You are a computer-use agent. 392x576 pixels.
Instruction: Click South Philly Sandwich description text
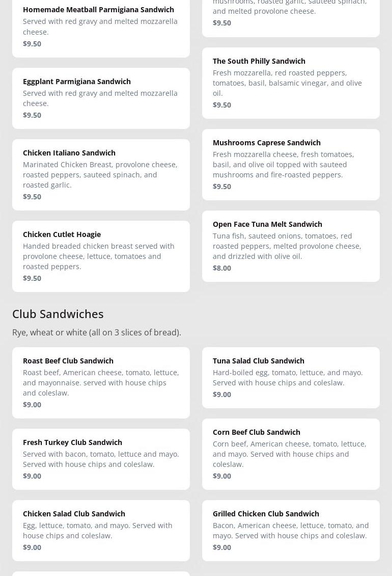[287, 83]
